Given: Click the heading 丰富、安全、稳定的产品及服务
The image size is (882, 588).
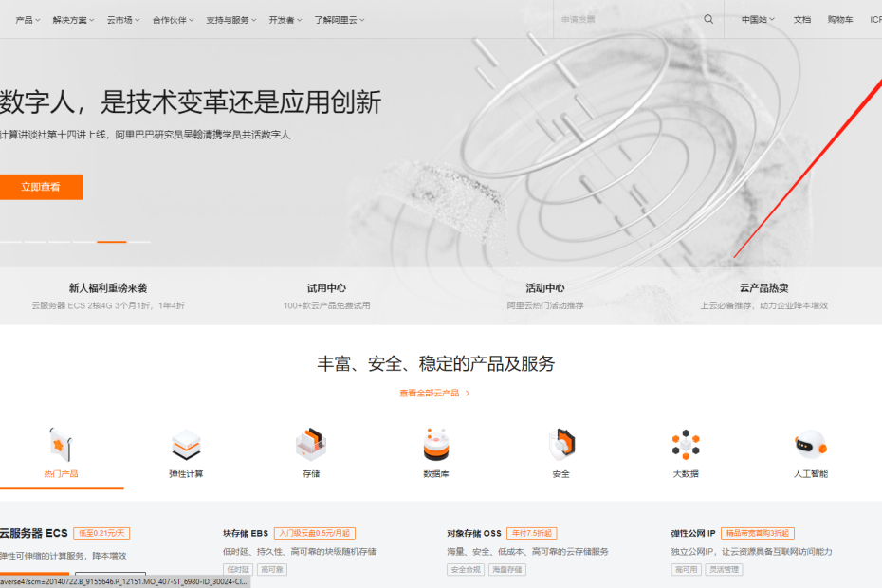Looking at the screenshot, I should pos(436,363).
